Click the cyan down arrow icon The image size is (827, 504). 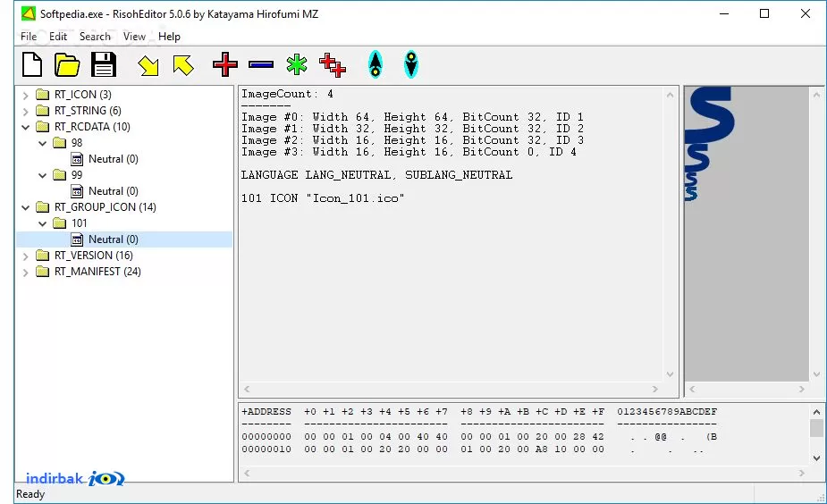411,65
